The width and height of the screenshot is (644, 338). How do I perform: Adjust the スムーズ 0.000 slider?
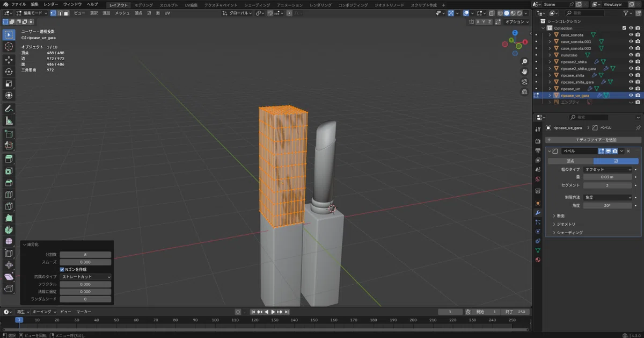pyautogui.click(x=86, y=262)
